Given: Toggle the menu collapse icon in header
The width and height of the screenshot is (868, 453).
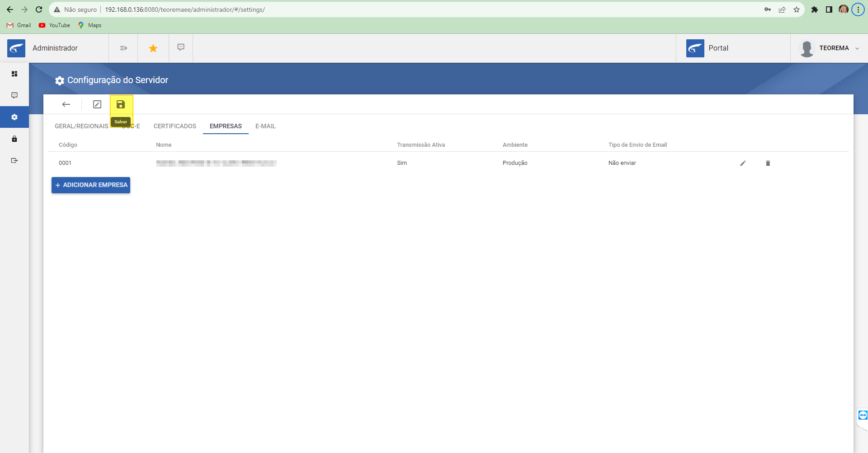Looking at the screenshot, I should click(x=123, y=48).
